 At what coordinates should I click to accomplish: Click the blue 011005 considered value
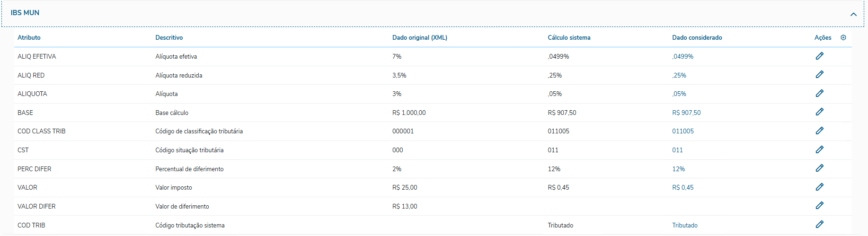coord(683,131)
